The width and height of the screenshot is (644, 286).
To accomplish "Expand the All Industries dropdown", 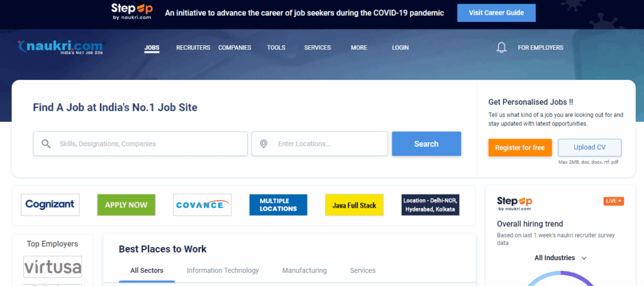I will point(560,258).
